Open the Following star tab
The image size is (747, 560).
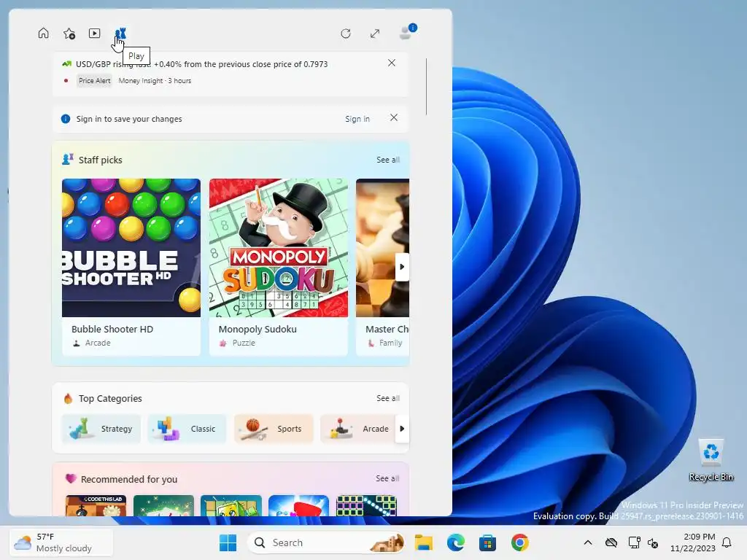click(x=69, y=34)
